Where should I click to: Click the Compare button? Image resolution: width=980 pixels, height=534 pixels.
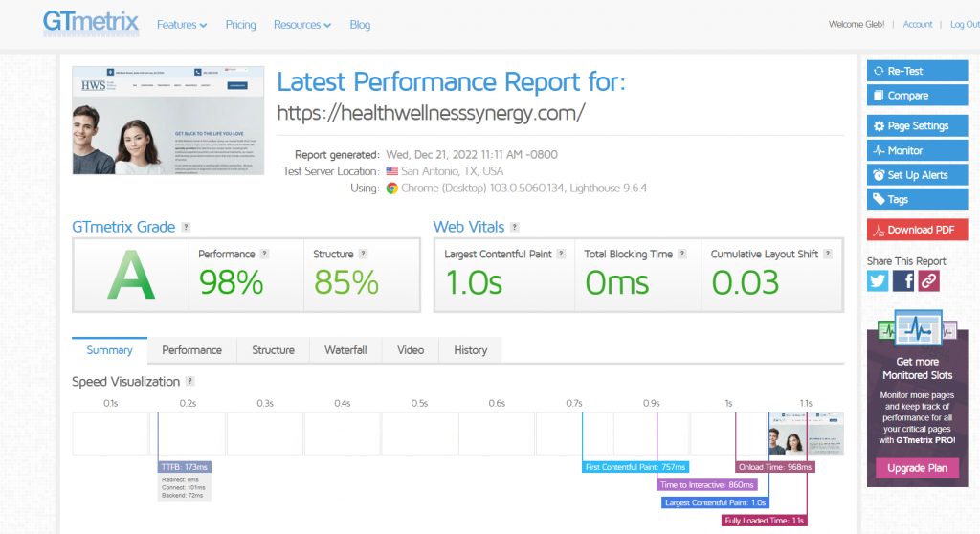click(917, 95)
